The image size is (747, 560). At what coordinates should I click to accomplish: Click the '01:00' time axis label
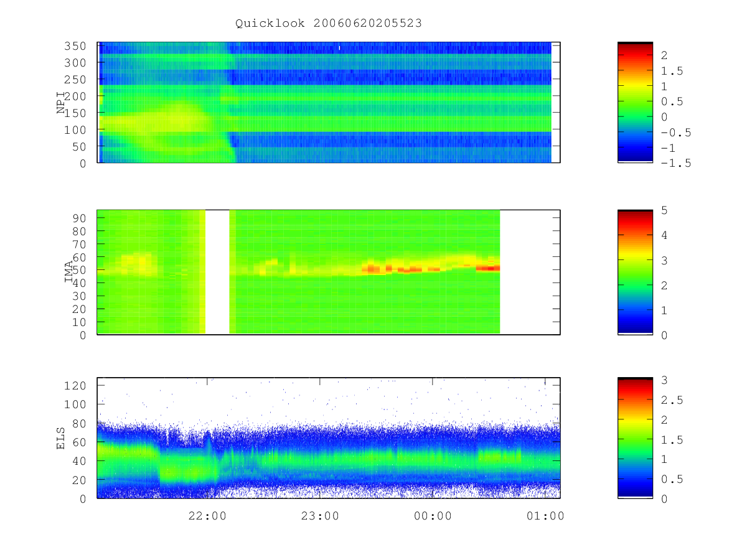tap(545, 516)
